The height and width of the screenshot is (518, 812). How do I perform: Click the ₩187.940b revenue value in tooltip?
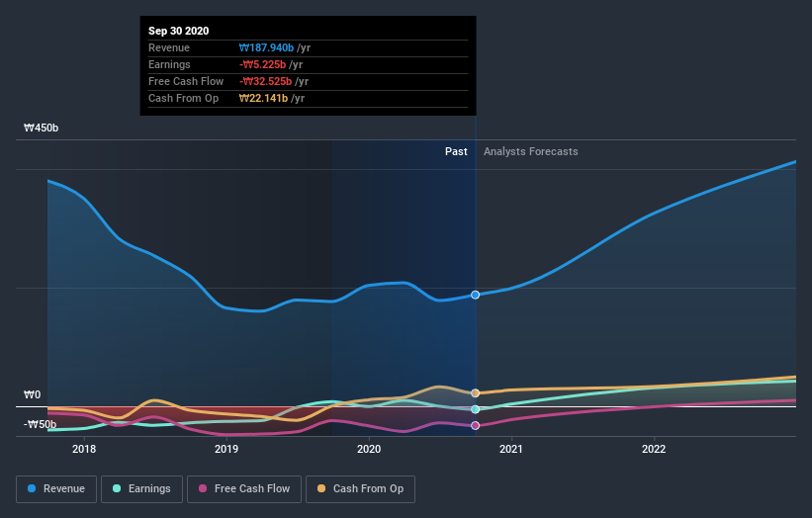pyautogui.click(x=266, y=47)
